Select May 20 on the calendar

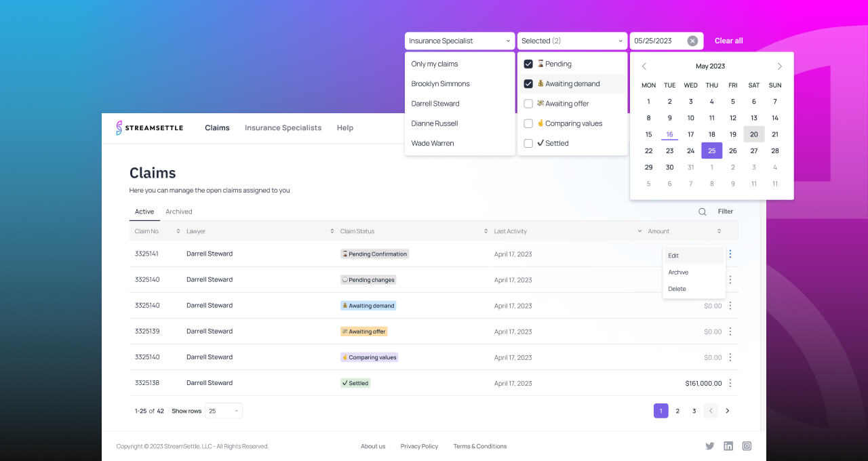tap(753, 134)
